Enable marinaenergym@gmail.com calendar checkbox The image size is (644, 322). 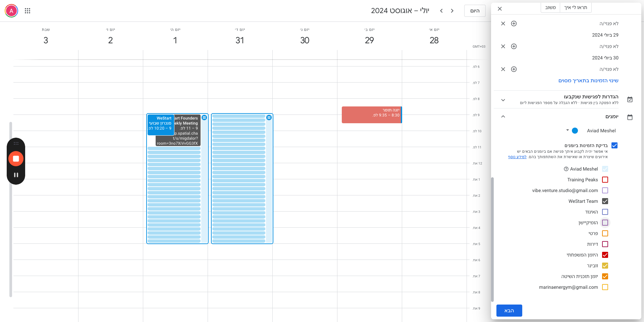[x=605, y=287]
